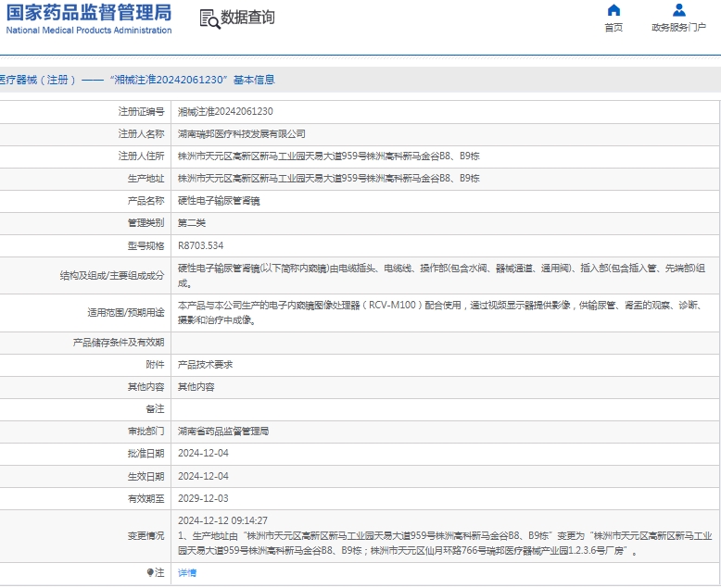Click the 数据查询 heading text

pos(247,18)
